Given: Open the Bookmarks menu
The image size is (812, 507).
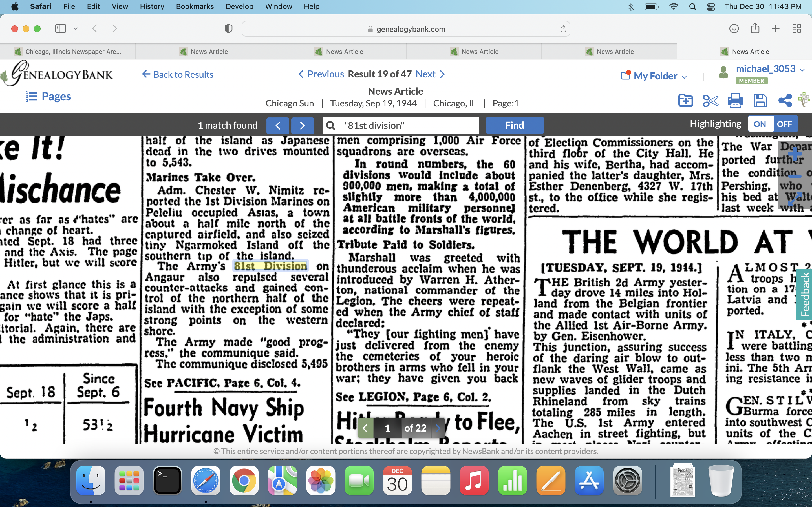Looking at the screenshot, I should [x=195, y=6].
